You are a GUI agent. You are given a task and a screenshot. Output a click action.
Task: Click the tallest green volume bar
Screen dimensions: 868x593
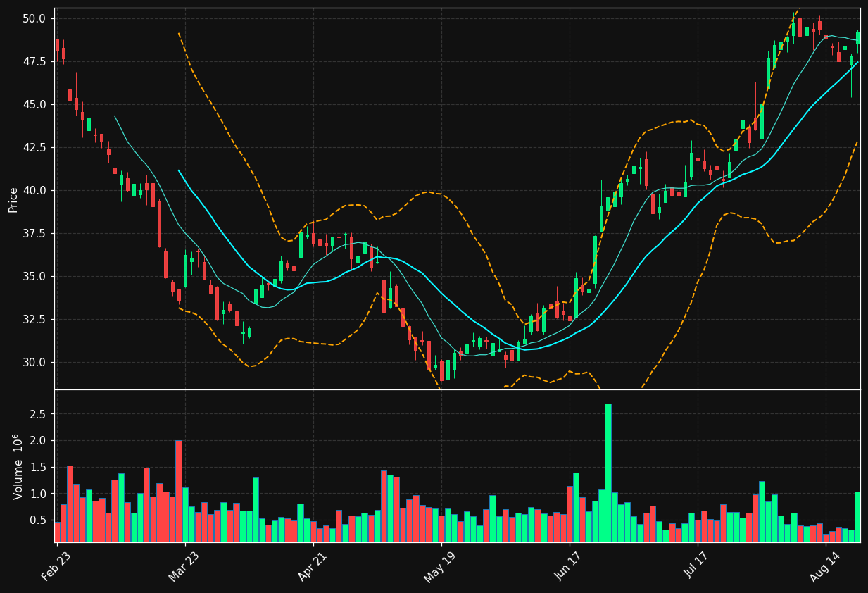pyautogui.click(x=608, y=473)
